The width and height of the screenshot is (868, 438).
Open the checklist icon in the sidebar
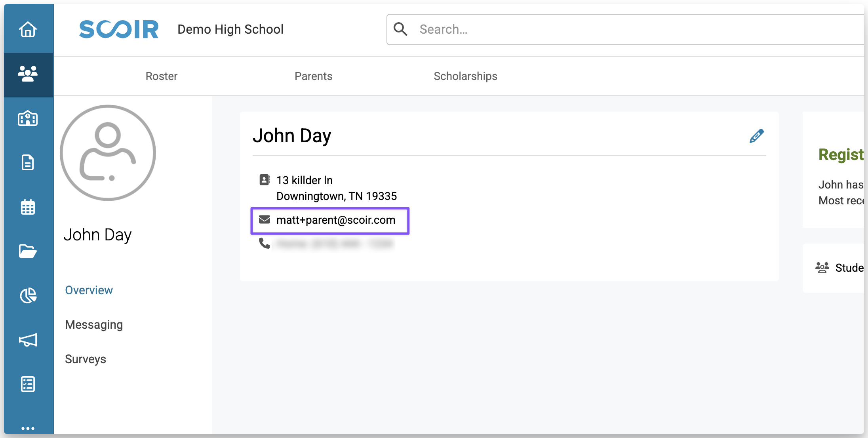tap(28, 384)
